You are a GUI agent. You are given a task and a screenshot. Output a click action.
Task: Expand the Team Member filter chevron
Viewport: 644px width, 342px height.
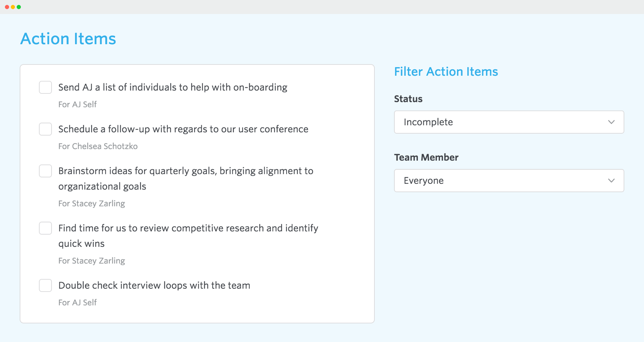tap(611, 180)
